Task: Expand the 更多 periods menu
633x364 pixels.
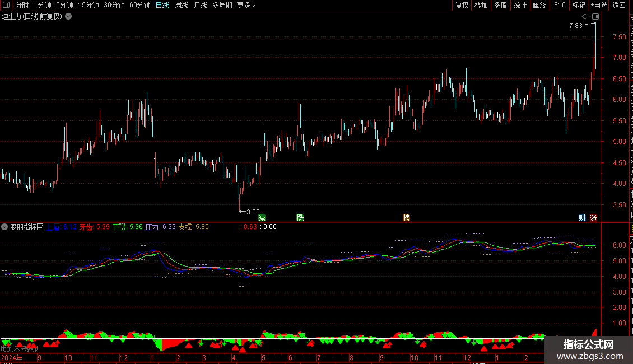Action: click(246, 5)
